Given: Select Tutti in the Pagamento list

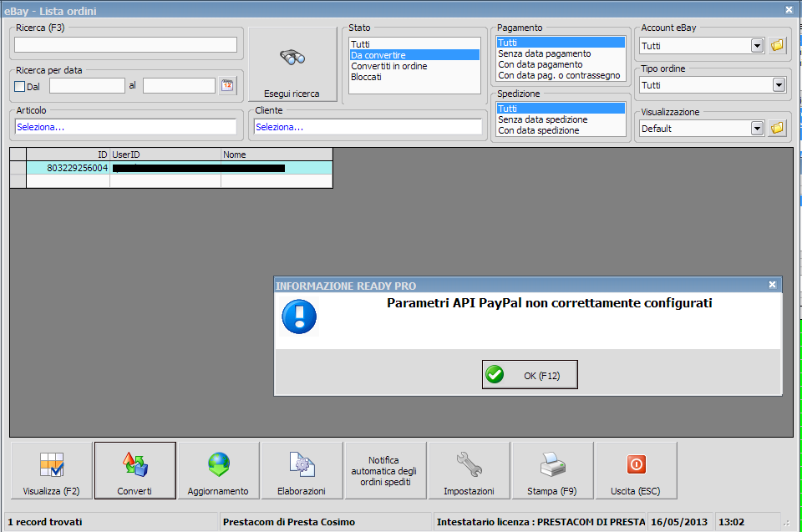Looking at the screenshot, I should 561,43.
